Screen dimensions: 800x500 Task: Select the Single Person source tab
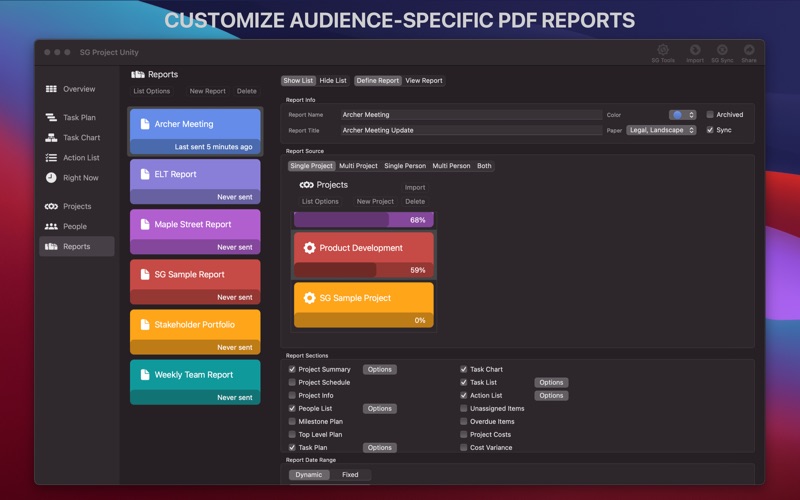(405, 166)
